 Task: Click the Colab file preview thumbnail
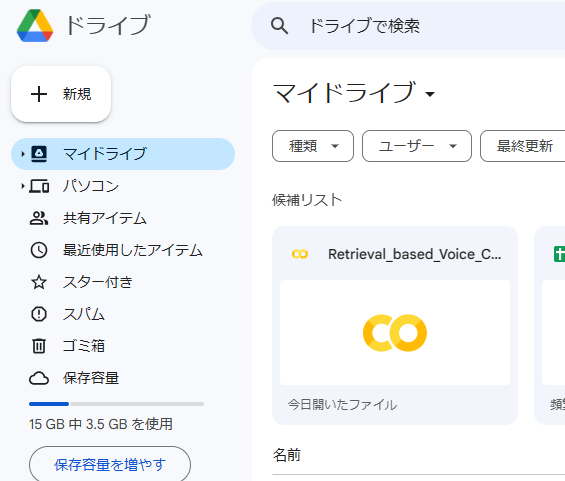(395, 332)
